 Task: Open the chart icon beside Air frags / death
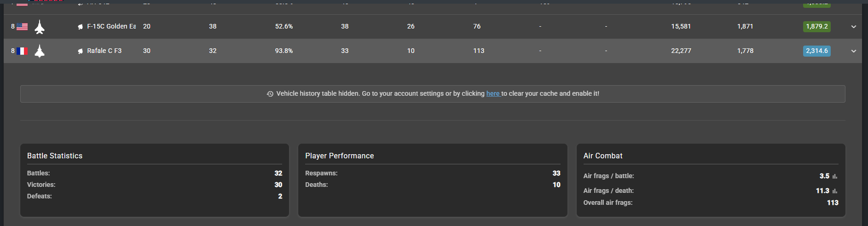tap(835, 191)
